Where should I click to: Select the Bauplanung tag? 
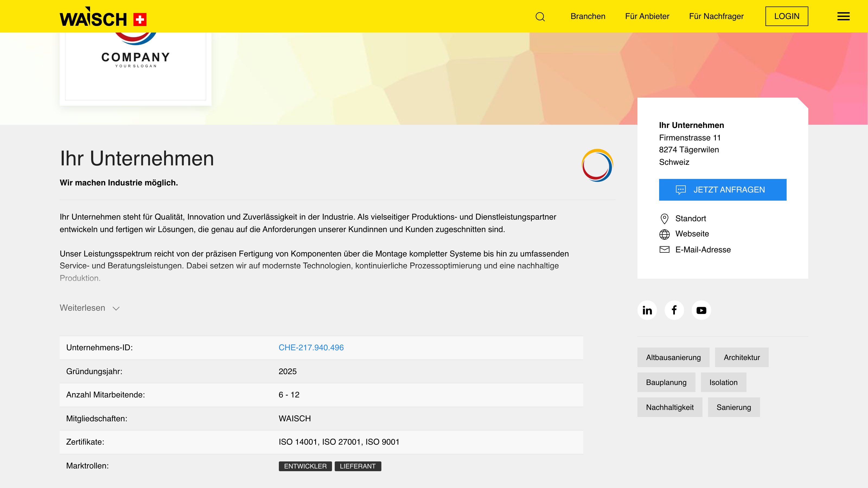(666, 382)
